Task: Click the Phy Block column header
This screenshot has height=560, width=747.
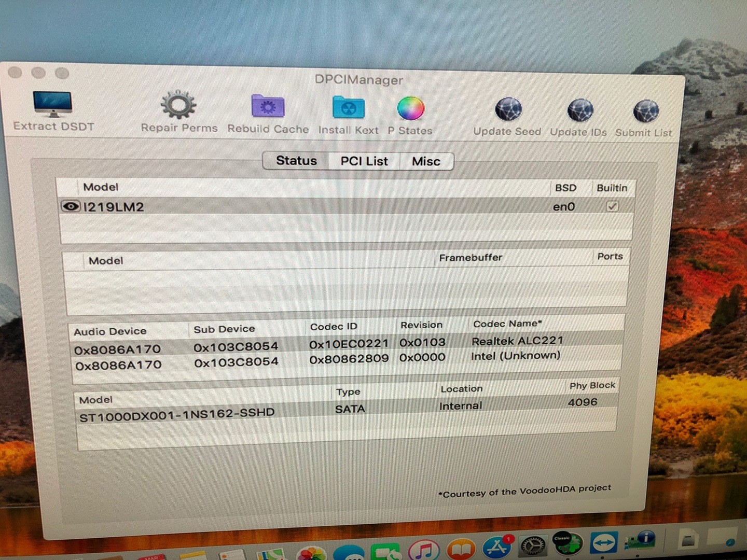Action: (592, 386)
